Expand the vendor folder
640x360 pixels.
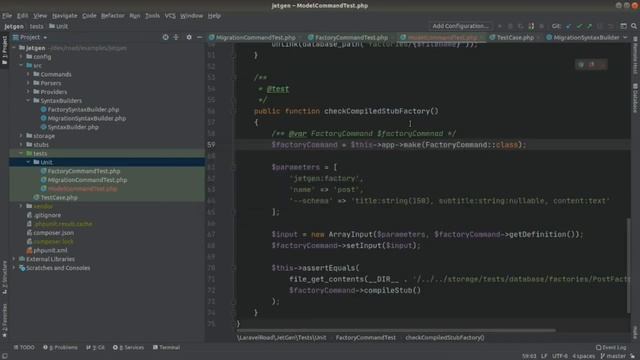(21, 206)
